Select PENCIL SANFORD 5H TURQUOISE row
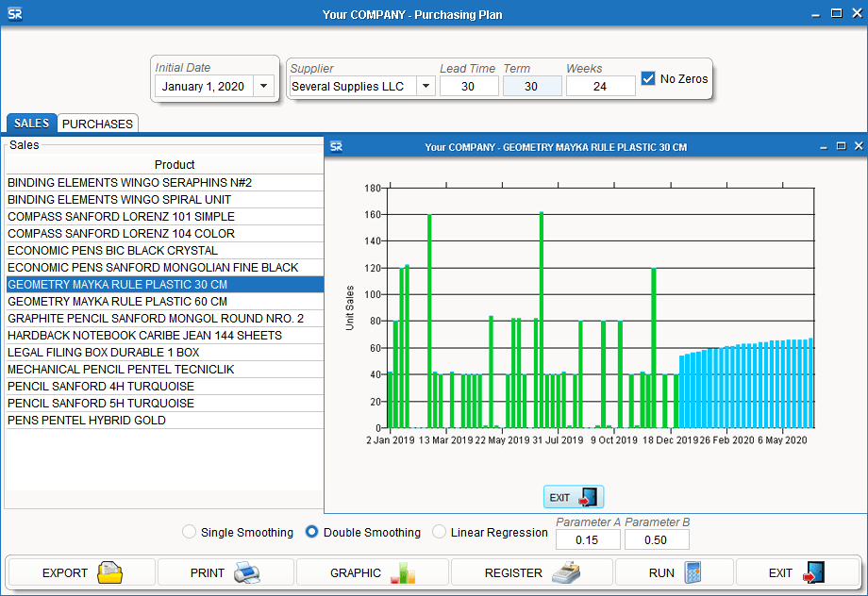 [164, 404]
